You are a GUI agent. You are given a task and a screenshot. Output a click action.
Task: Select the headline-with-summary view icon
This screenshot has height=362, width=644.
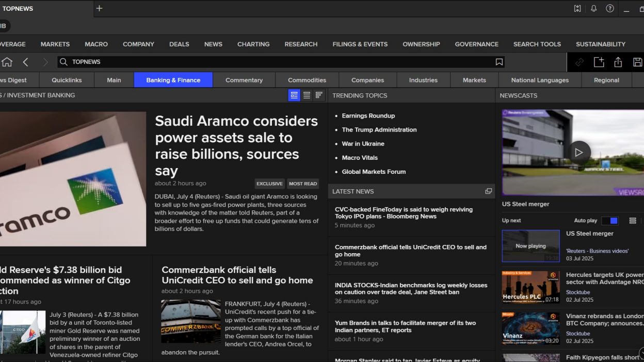click(294, 95)
